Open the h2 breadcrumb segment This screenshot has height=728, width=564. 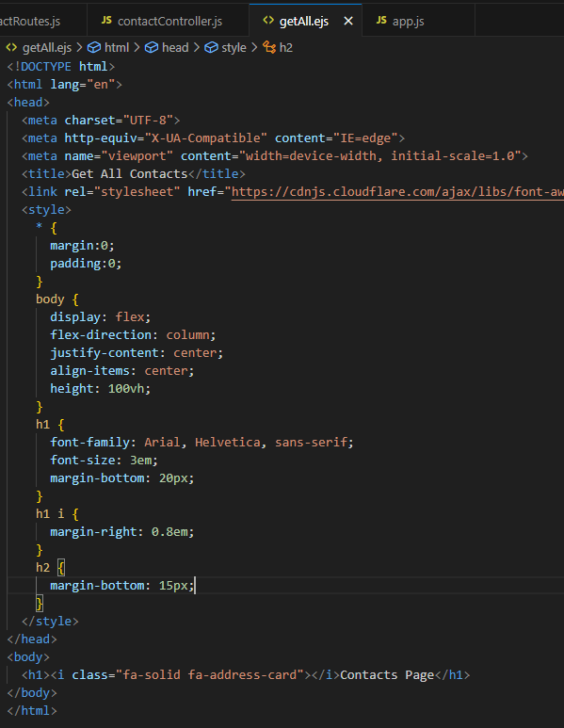(x=286, y=47)
